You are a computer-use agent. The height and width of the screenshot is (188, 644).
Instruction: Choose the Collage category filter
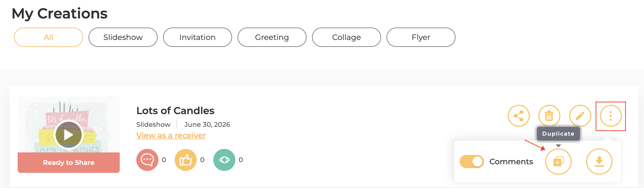click(x=347, y=37)
